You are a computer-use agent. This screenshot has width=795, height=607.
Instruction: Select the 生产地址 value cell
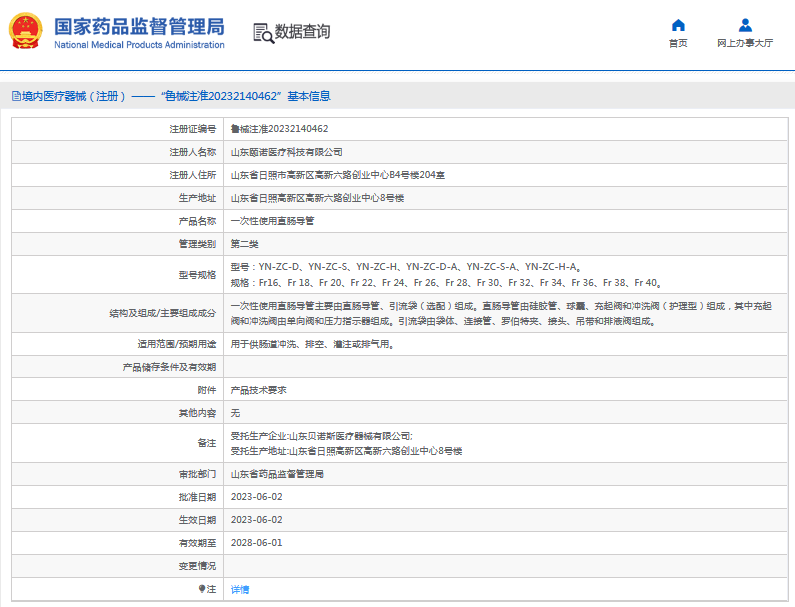(x=505, y=198)
